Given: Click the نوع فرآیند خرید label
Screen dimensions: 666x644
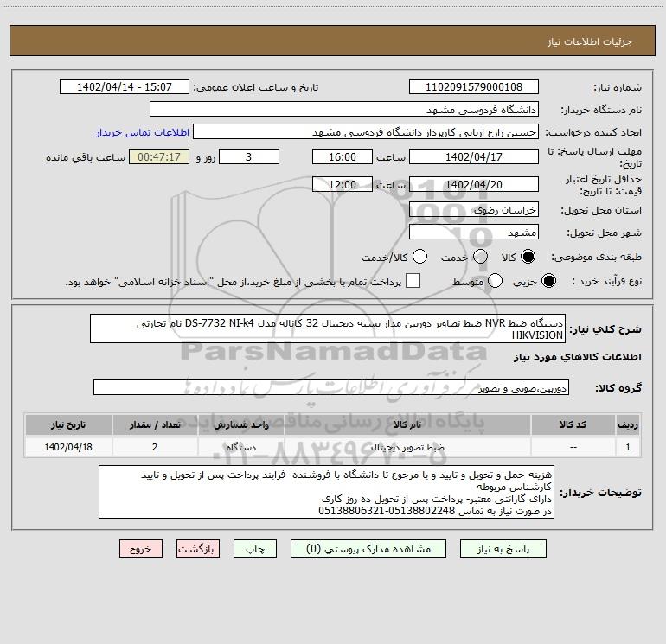Looking at the screenshot, I should 607,282.
